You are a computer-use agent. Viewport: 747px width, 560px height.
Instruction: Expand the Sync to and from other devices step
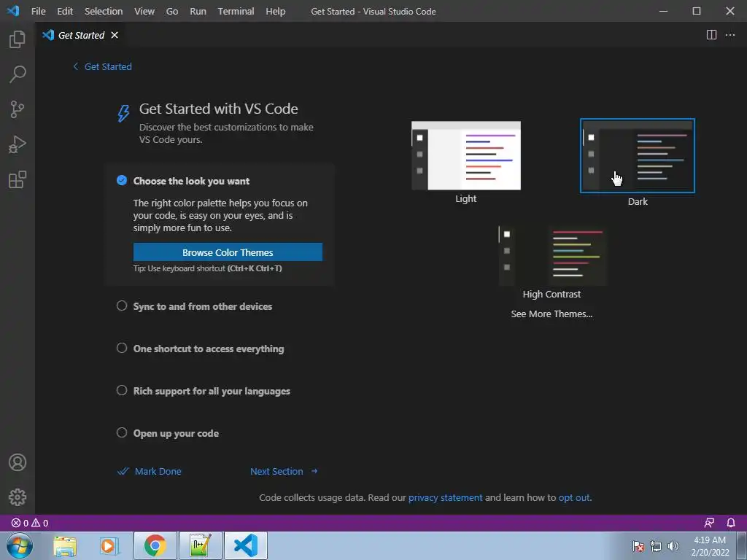point(203,307)
